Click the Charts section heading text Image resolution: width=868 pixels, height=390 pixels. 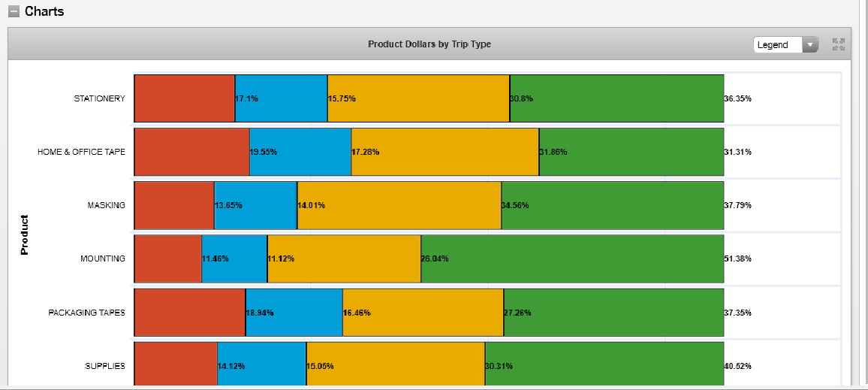[x=44, y=12]
